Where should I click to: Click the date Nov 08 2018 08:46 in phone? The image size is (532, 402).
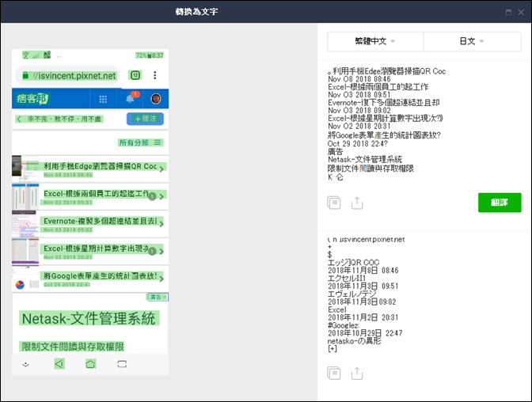pyautogui.click(x=68, y=175)
